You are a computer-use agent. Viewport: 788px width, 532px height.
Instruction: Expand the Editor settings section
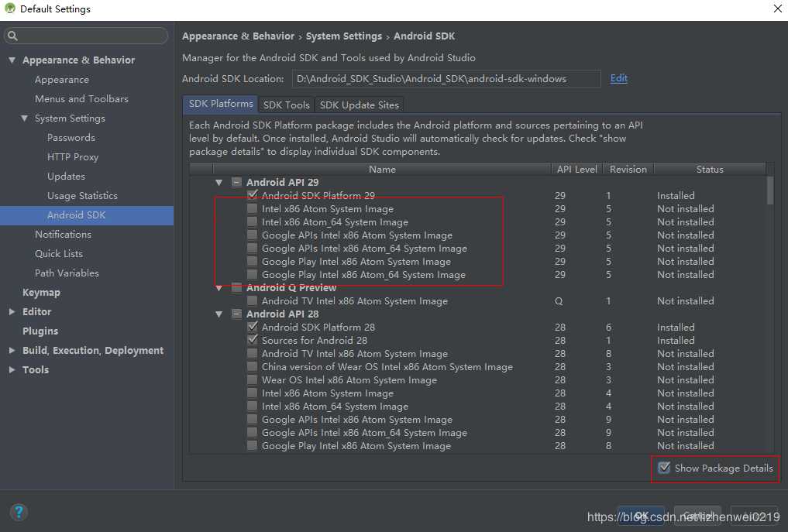[x=12, y=312]
